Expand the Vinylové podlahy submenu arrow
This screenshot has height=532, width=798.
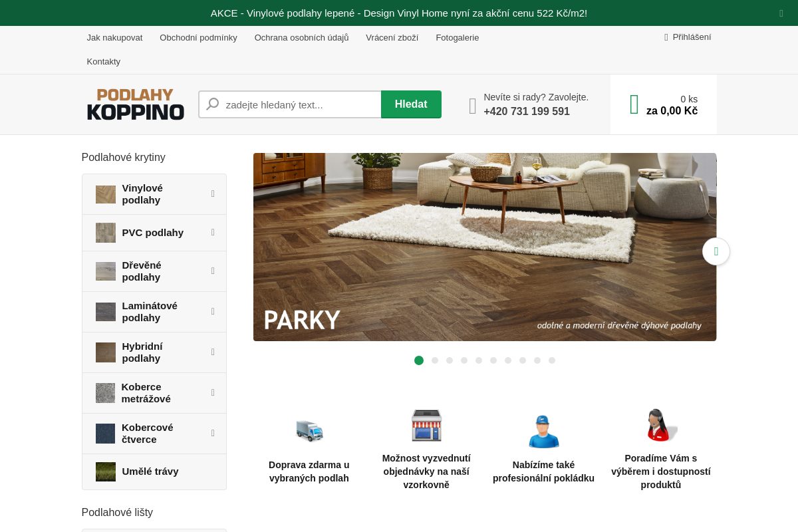pyautogui.click(x=213, y=194)
